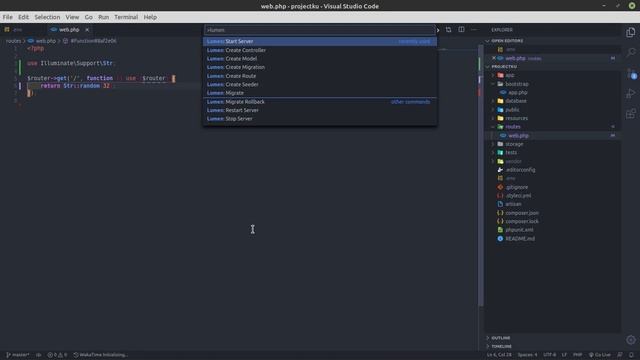This screenshot has width=640, height=360.
Task: Click the Go Live status button
Action: click(x=600, y=355)
